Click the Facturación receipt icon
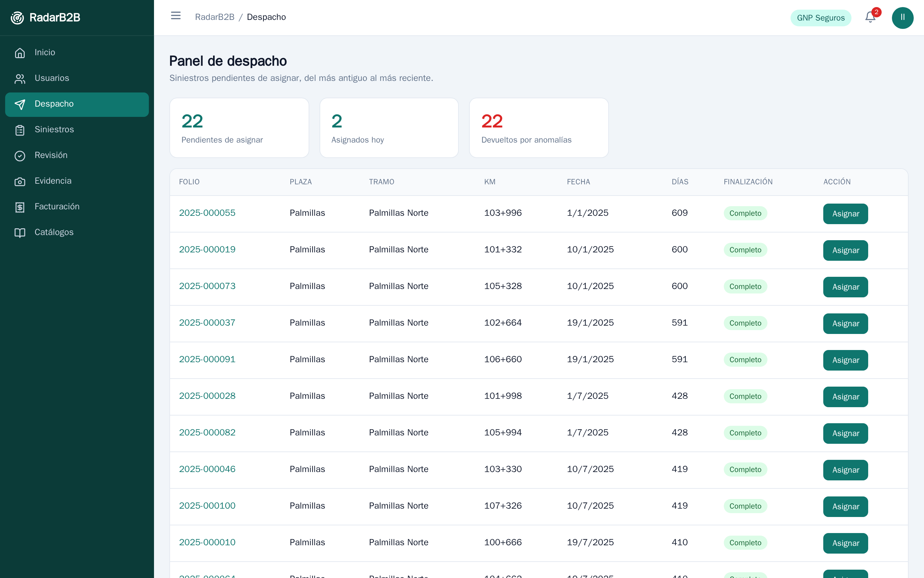924x578 pixels. 20,207
